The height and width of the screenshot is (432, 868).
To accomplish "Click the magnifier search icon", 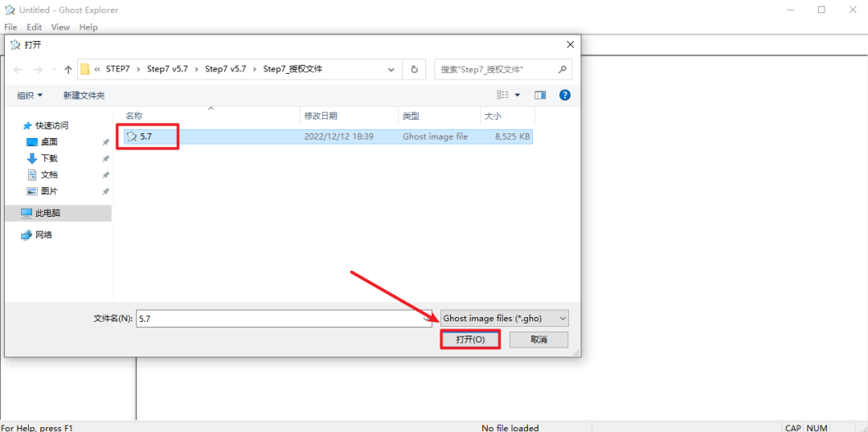I will (563, 70).
